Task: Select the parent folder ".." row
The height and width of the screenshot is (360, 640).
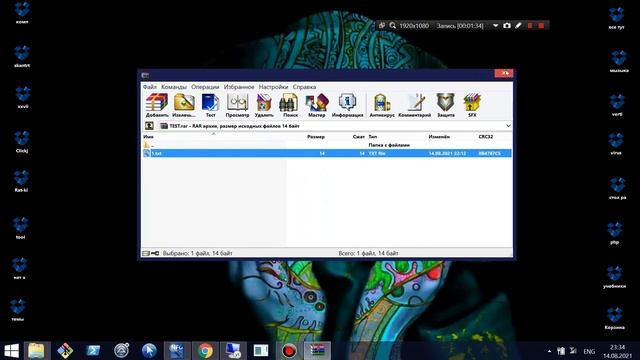Action: pos(327,145)
